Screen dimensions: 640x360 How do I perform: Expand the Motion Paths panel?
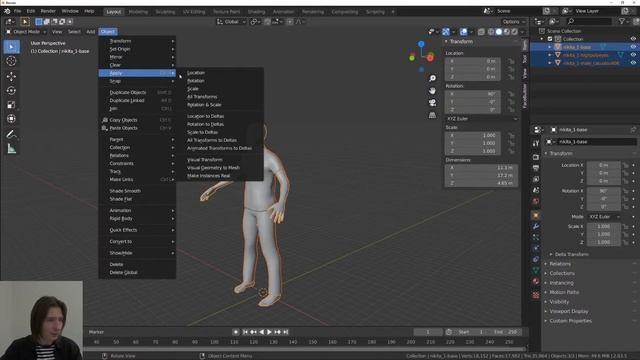click(x=564, y=292)
